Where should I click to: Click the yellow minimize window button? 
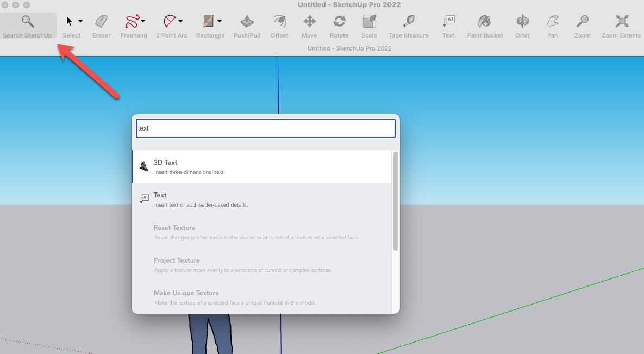click(16, 5)
